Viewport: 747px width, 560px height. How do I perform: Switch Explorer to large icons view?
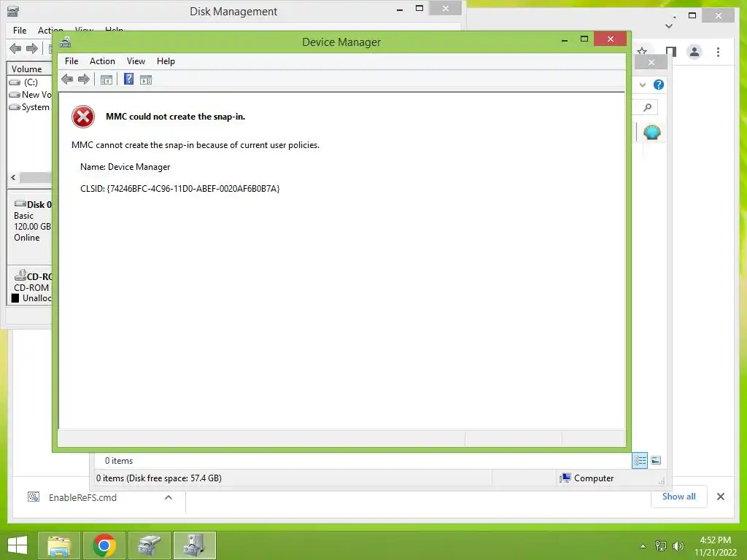point(656,460)
